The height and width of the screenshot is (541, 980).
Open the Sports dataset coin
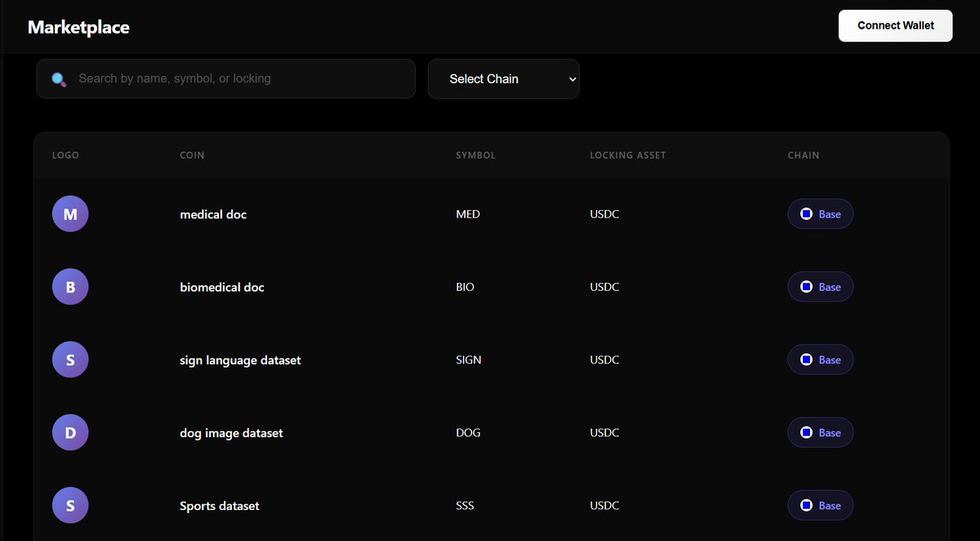[x=220, y=506]
